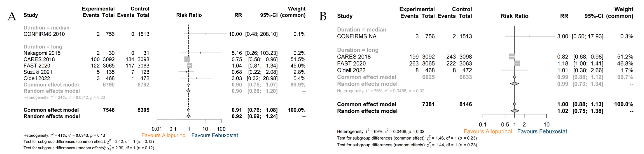The image size is (644, 154).
Task: Click the large panel letter B
Action: (323, 17)
